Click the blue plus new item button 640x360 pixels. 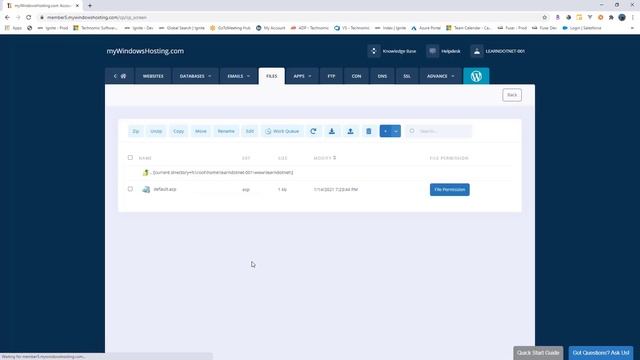point(385,131)
